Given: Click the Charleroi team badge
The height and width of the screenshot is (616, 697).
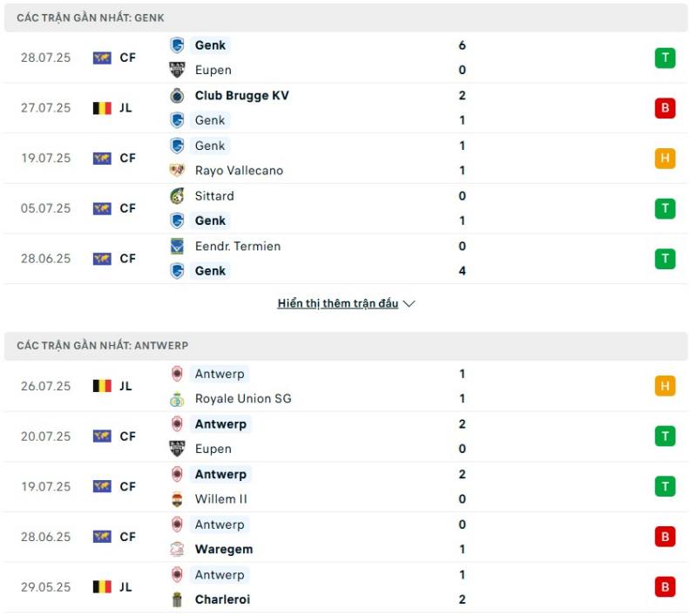Looking at the screenshot, I should click(x=177, y=599).
